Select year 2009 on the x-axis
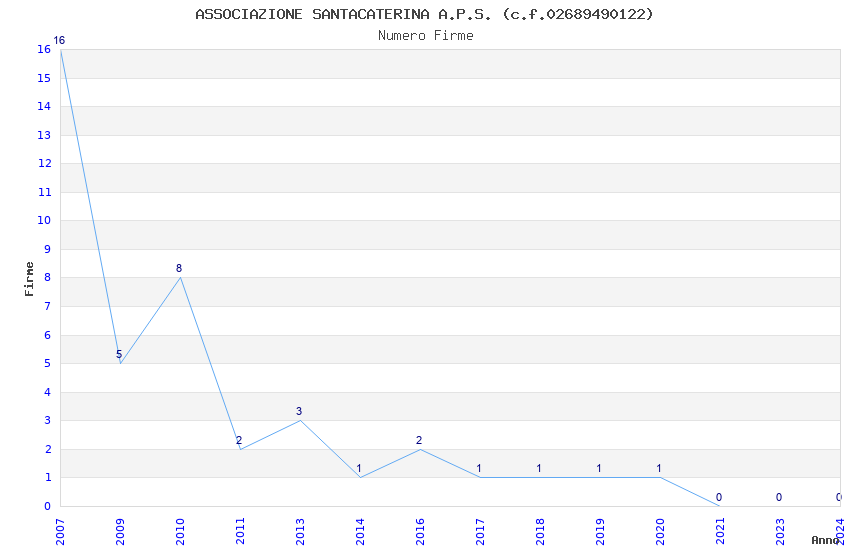The width and height of the screenshot is (850, 550). [120, 531]
